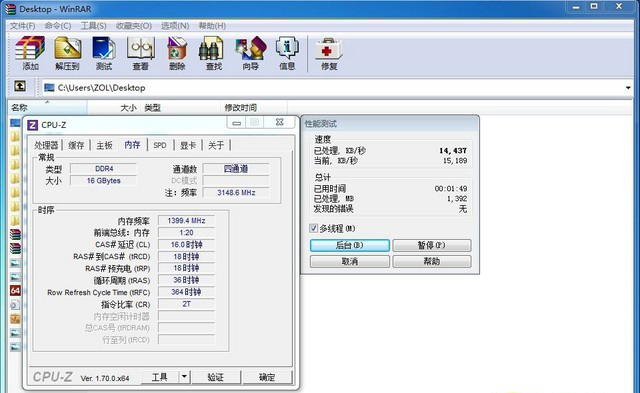Switch to the Caches (缓存) tab
640x393 pixels.
[x=76, y=145]
